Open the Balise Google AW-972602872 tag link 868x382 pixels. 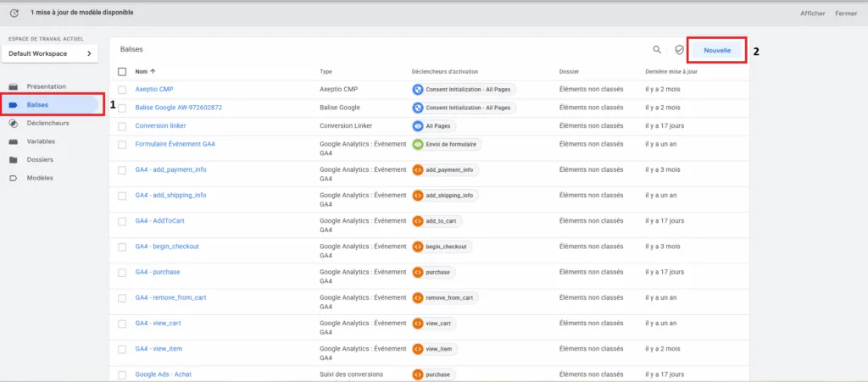[x=178, y=108]
